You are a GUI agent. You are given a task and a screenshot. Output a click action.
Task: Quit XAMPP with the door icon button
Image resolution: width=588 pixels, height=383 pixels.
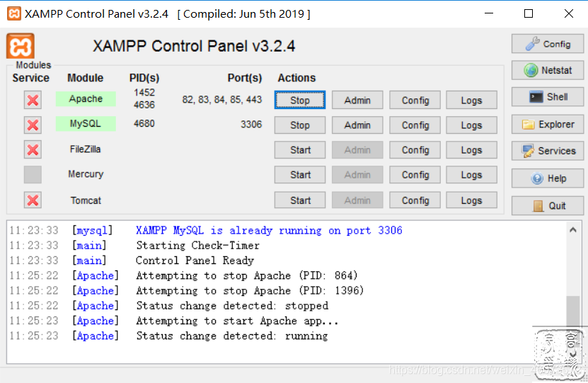point(548,205)
